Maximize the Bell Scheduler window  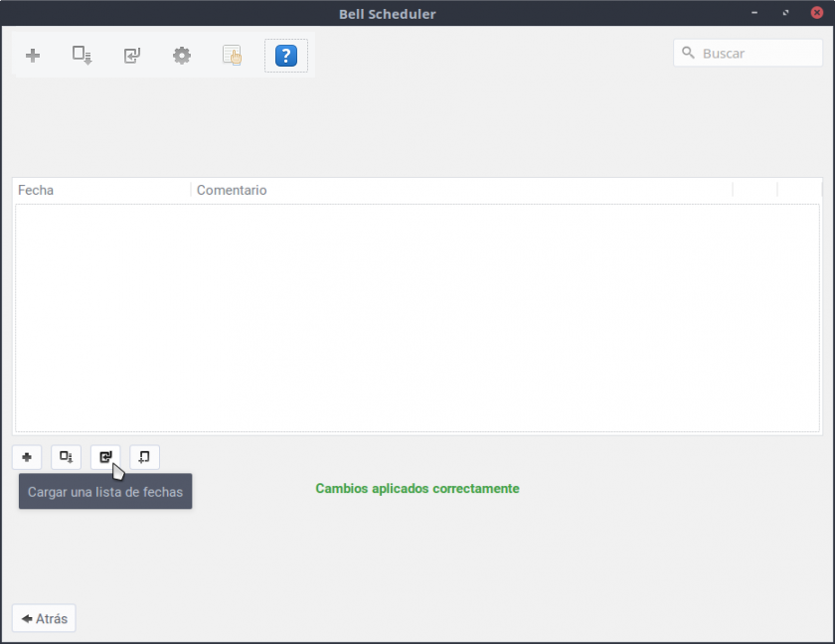(x=785, y=14)
